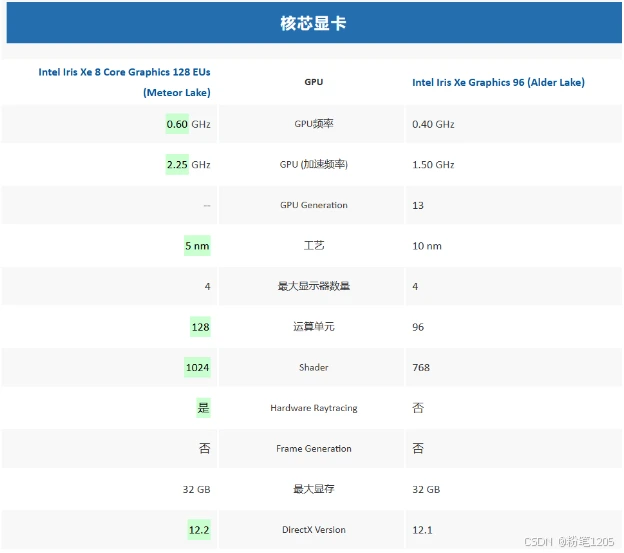Click the highlighted 是 raytracing value
This screenshot has height=553, width=624.
[203, 408]
